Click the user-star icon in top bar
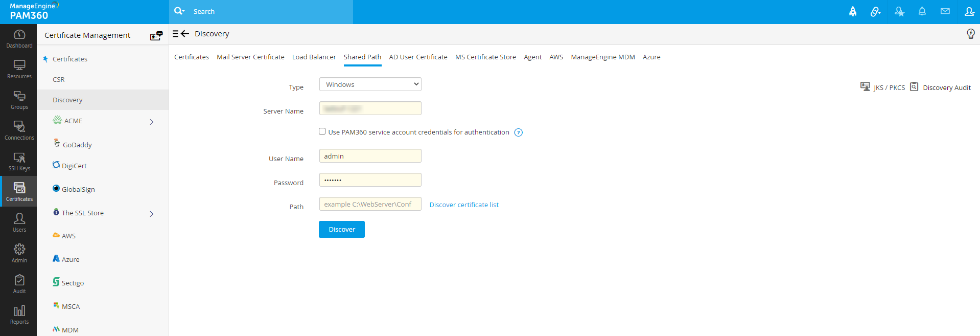The width and height of the screenshot is (980, 336). coord(899,11)
